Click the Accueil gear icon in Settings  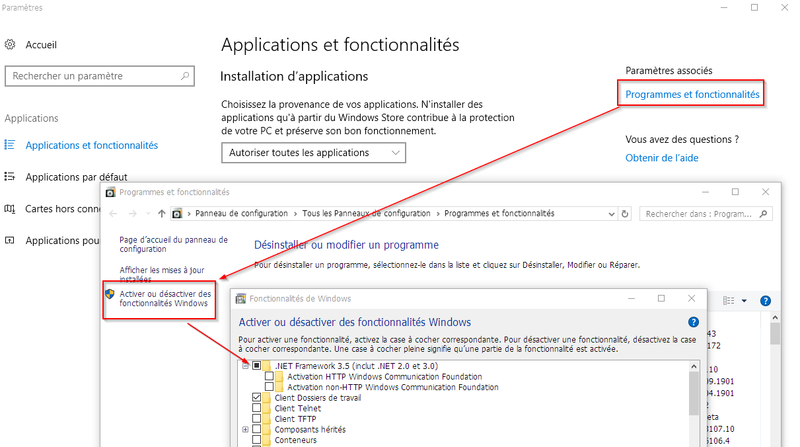[10, 45]
